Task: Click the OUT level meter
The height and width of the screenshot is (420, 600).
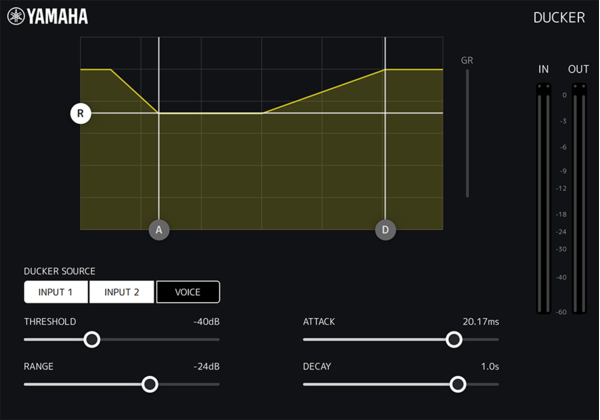Action: pyautogui.click(x=578, y=198)
